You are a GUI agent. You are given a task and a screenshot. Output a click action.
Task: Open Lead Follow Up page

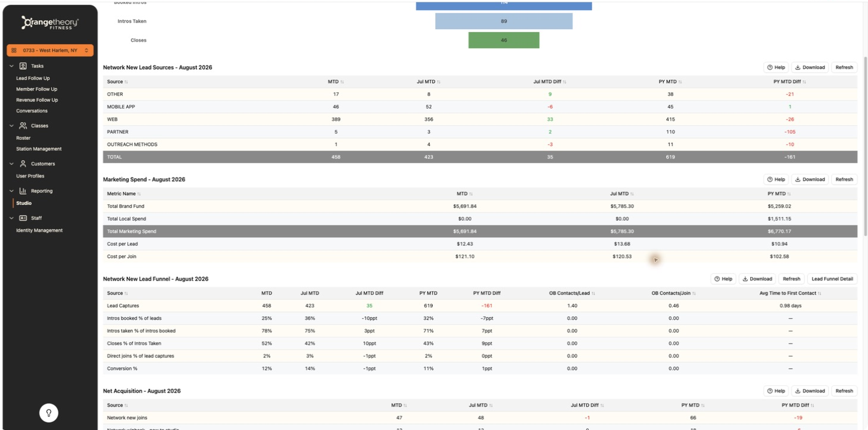pos(33,78)
